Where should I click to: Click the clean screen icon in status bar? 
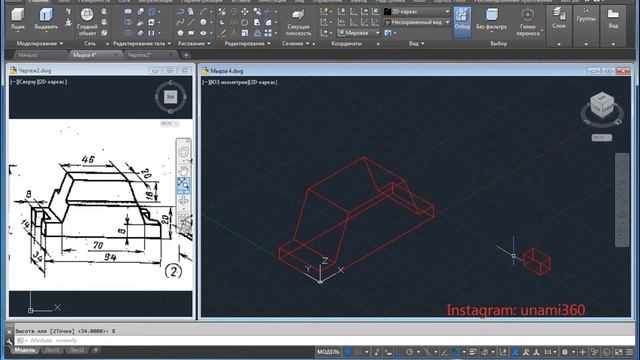tap(619, 352)
